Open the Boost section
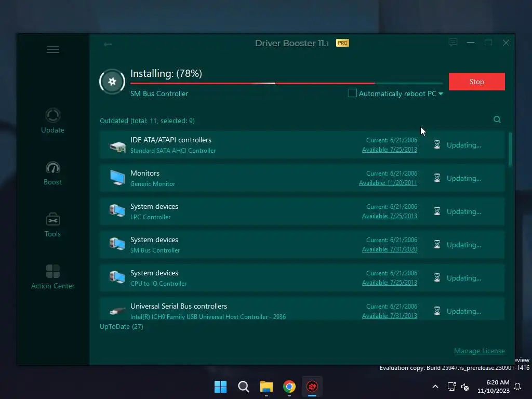 pyautogui.click(x=52, y=173)
